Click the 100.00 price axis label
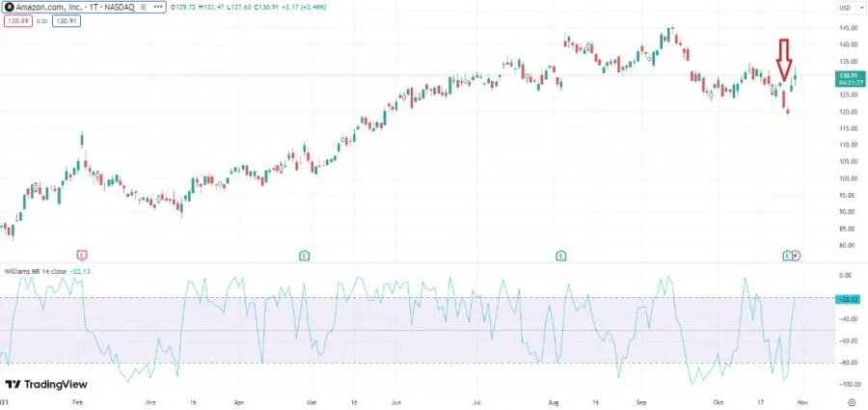Image resolution: width=868 pixels, height=410 pixels. pyautogui.click(x=848, y=178)
